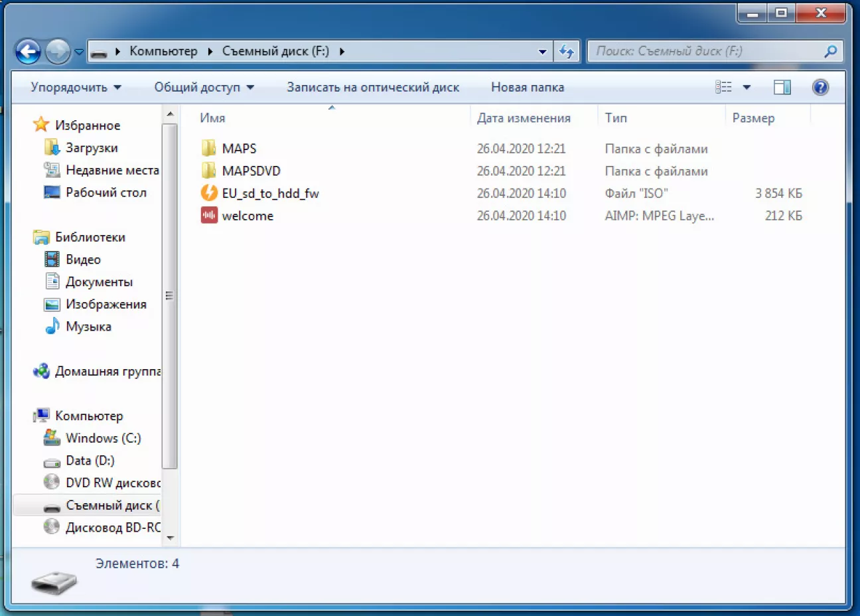Viewport: 860px width, 616px height.
Task: Open the MAPS folder
Action: tap(239, 149)
